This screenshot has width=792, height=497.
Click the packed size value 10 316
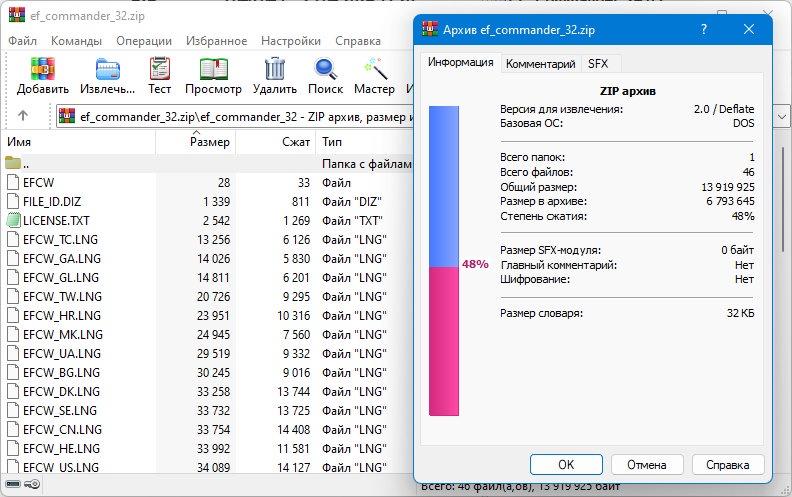(x=293, y=315)
